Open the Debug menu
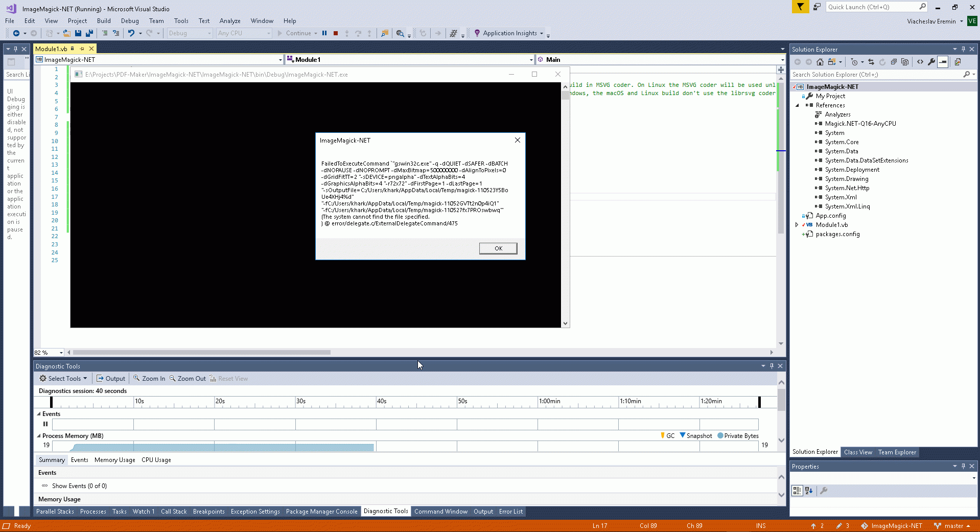 130,21
